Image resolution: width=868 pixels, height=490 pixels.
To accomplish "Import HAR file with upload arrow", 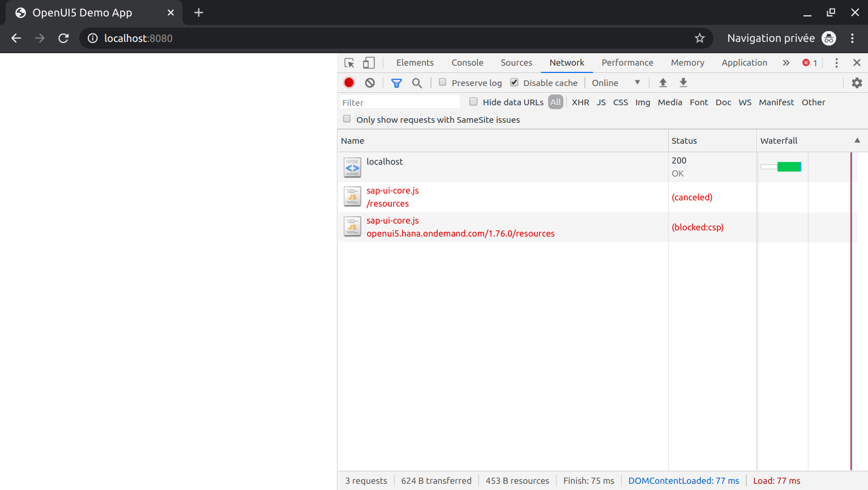I will click(663, 83).
